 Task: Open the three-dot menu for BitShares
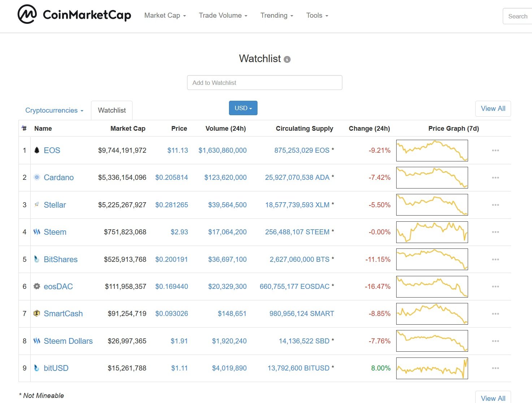click(x=496, y=259)
